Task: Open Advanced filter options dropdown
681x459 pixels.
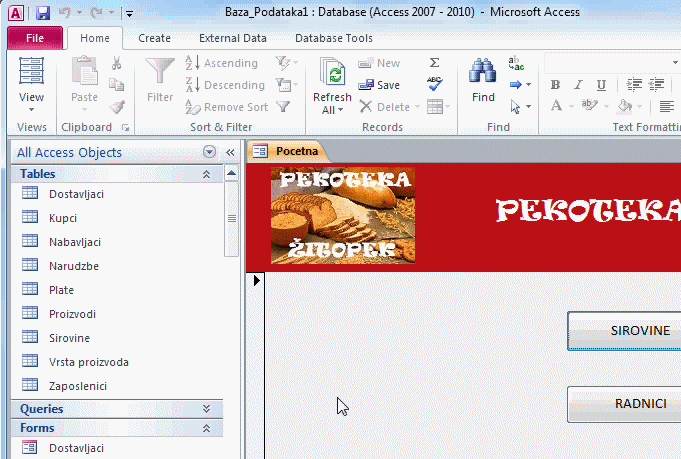Action: tap(287, 85)
